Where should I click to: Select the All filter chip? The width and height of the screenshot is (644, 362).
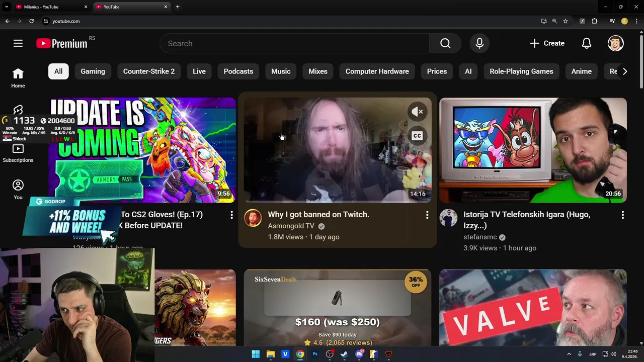58,71
